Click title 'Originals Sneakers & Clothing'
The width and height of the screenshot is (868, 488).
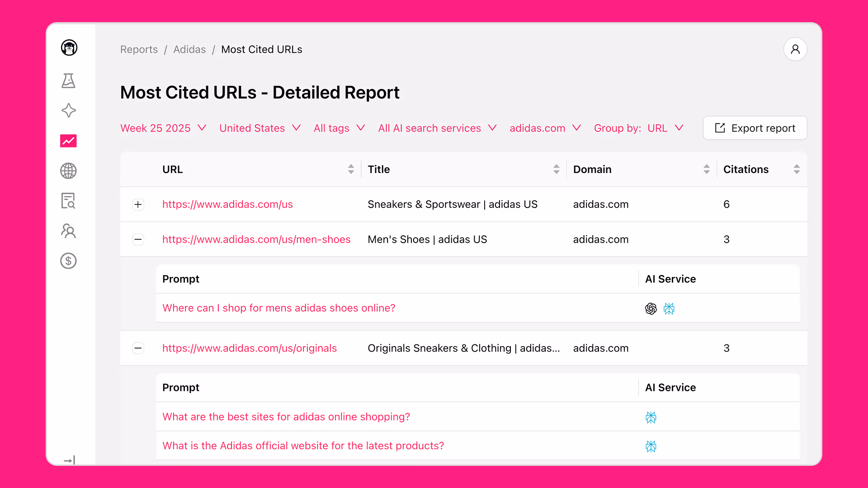pyautogui.click(x=464, y=348)
